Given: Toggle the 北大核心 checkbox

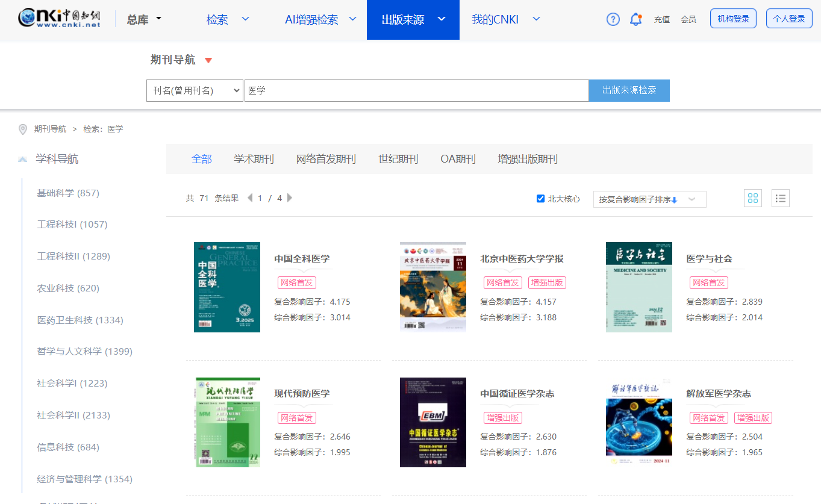Looking at the screenshot, I should pyautogui.click(x=540, y=199).
